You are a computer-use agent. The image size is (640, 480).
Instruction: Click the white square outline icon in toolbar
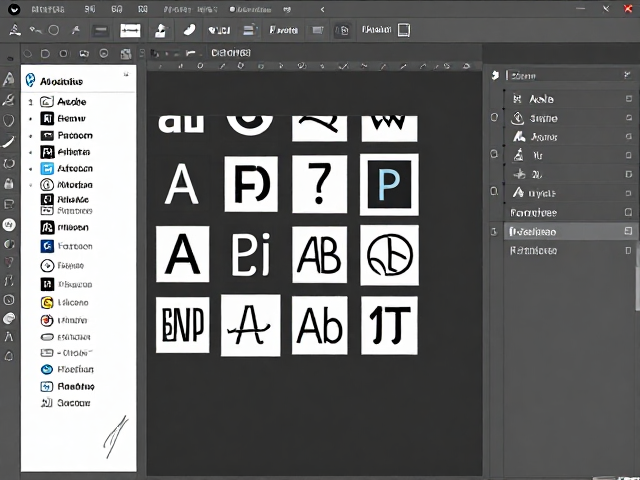(404, 30)
